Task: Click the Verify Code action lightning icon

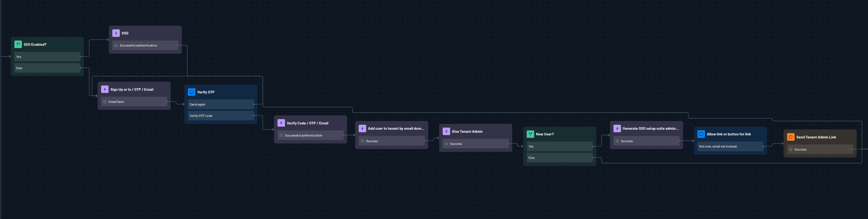Action: click(x=281, y=123)
